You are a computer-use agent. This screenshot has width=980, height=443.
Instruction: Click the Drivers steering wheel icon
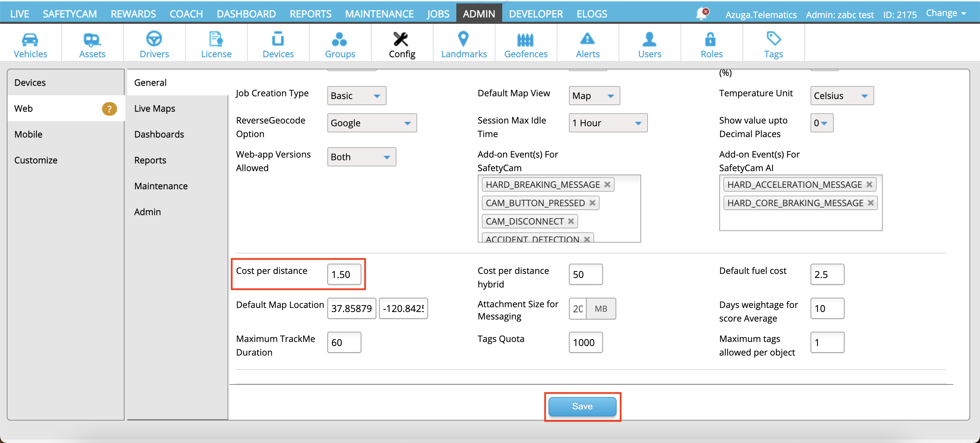(x=154, y=39)
